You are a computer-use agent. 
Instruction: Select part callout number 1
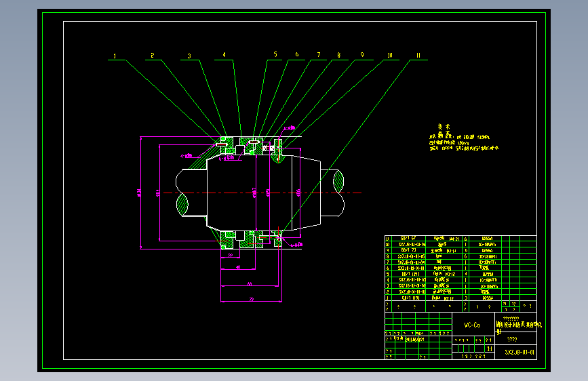coord(115,56)
